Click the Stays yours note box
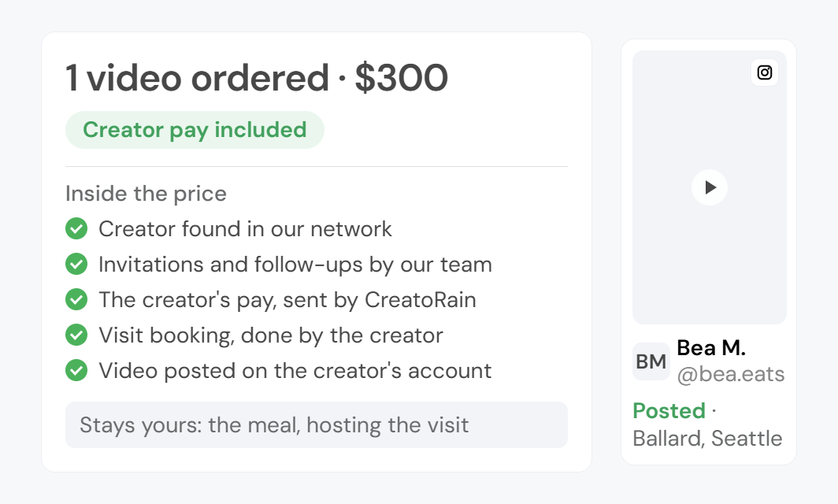 [317, 425]
